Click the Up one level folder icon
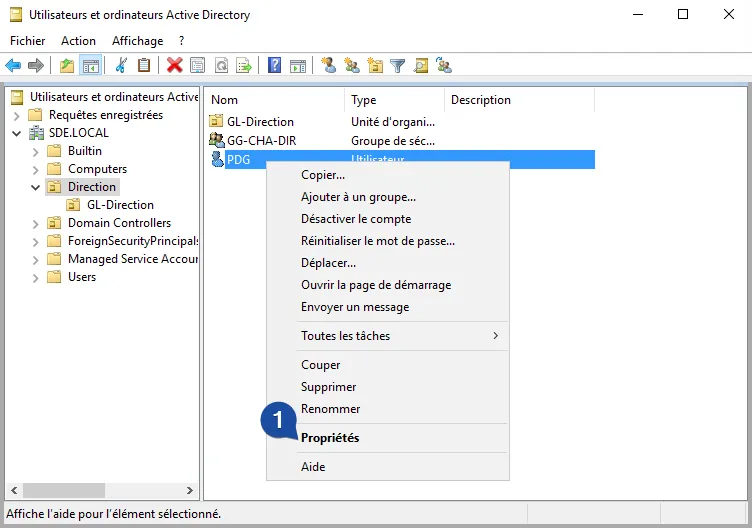 coord(67,66)
